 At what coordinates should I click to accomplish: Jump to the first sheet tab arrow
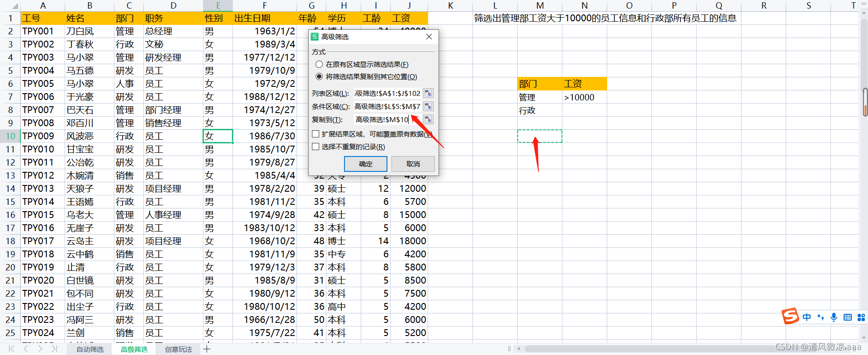[x=11, y=349]
